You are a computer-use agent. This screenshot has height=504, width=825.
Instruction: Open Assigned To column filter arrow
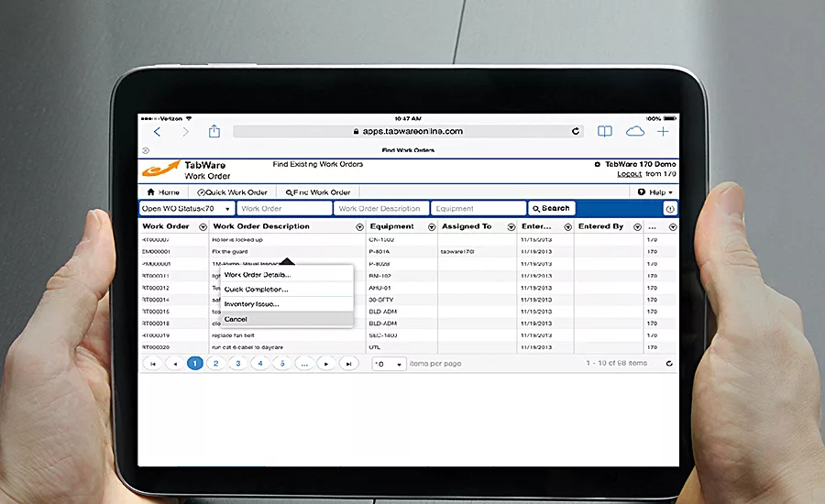click(x=511, y=226)
